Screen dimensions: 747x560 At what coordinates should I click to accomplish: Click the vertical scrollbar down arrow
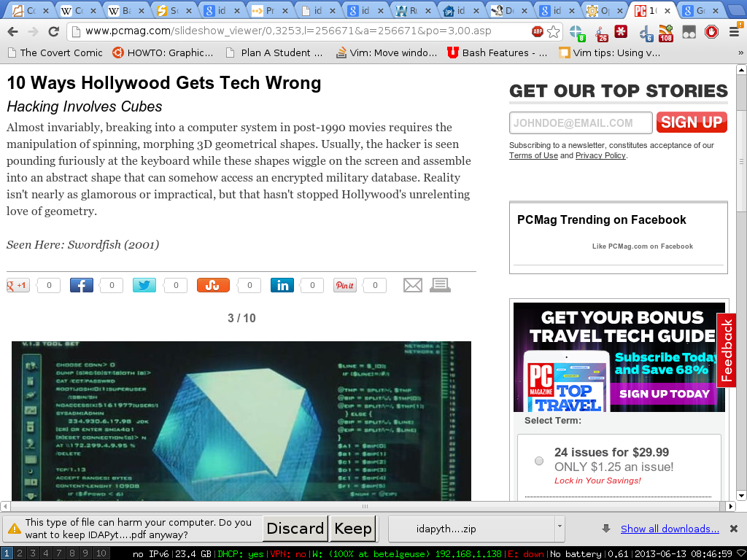741,496
